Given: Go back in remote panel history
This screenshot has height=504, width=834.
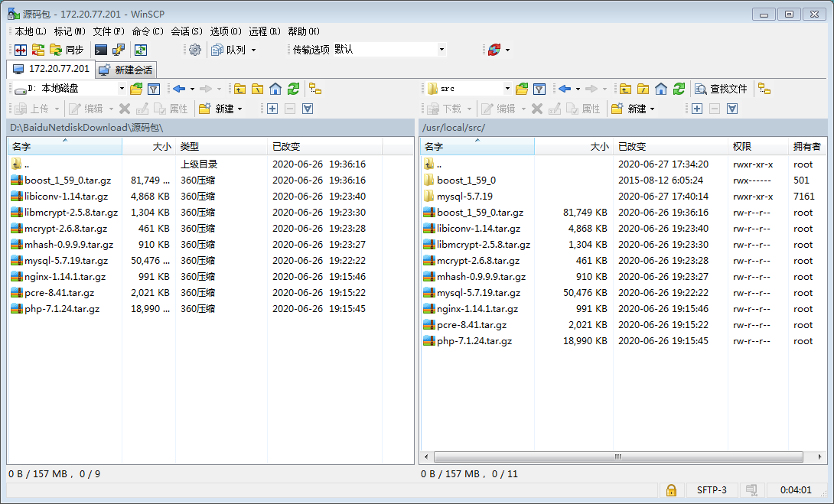Looking at the screenshot, I should point(565,89).
